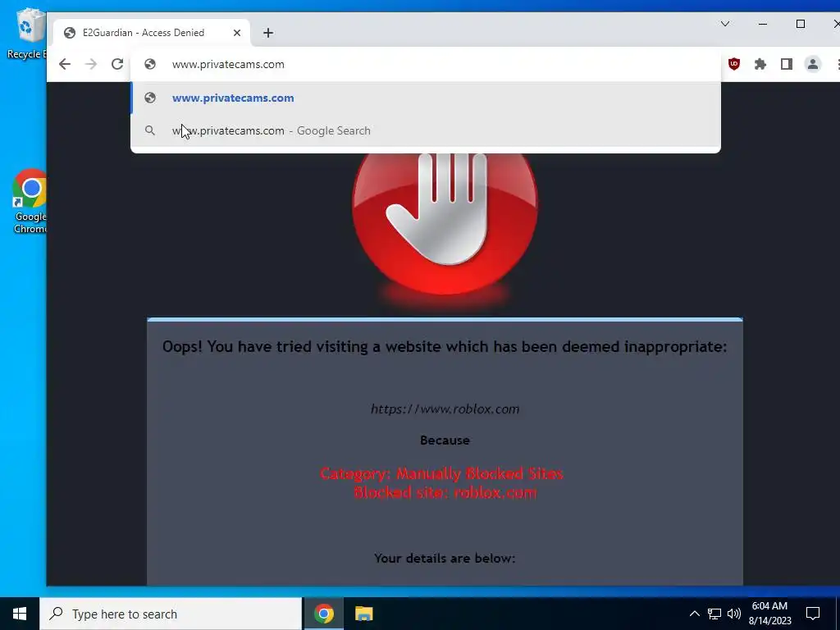The width and height of the screenshot is (840, 630).
Task: Reload the current page
Action: point(117,64)
